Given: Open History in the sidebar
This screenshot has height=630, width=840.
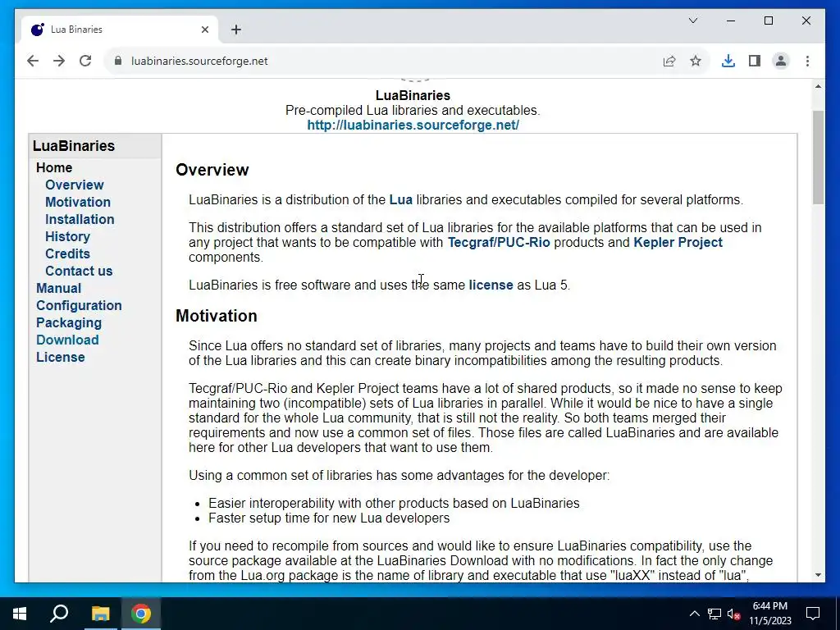Looking at the screenshot, I should (x=67, y=236).
